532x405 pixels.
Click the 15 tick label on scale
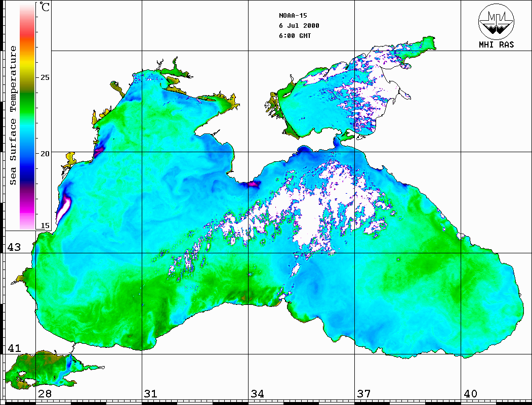pos(45,226)
